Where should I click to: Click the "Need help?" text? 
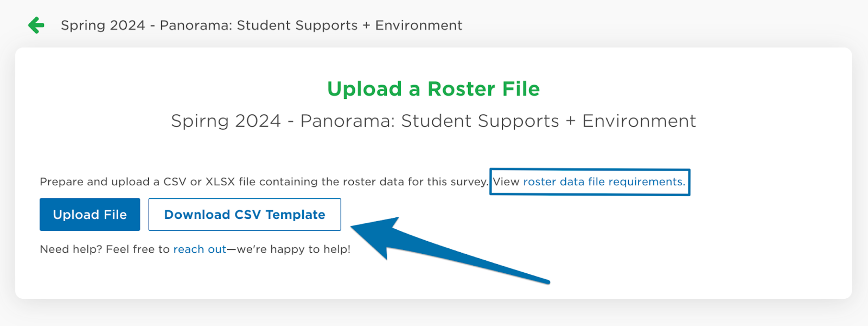click(71, 249)
